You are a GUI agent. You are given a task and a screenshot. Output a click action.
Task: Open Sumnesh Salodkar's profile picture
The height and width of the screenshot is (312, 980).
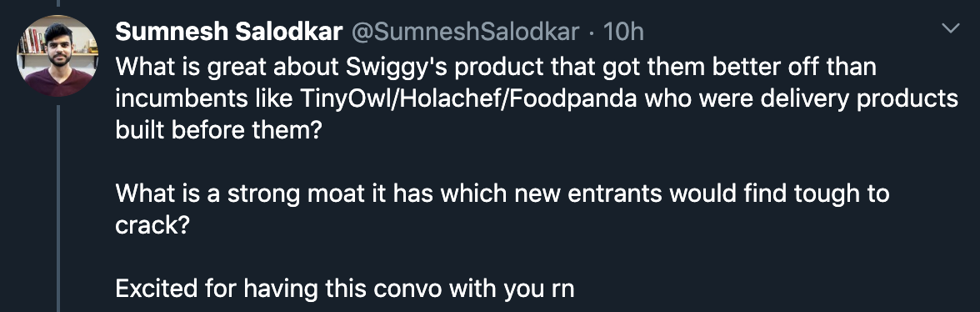coord(57,56)
